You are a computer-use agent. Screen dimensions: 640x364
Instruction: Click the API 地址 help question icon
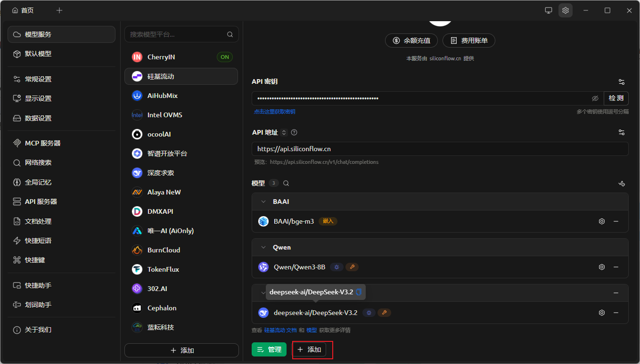(294, 133)
